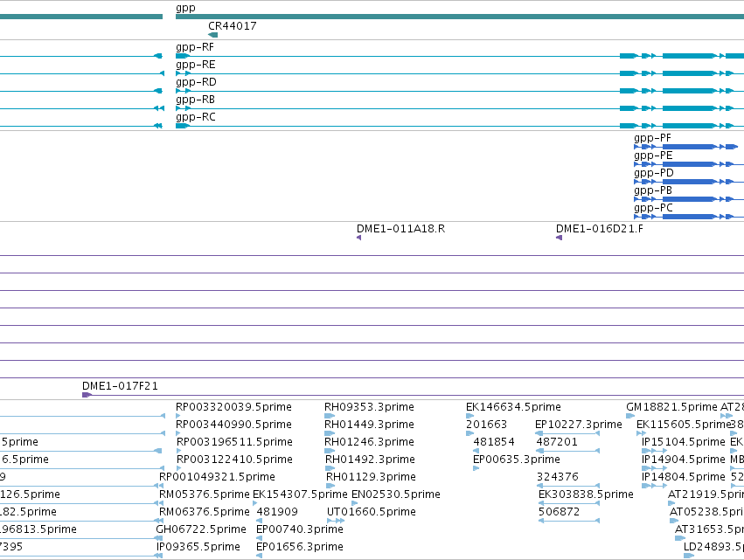Viewport: 744px width, 560px height.
Task: Select RH01129.3prime EST label
Action: click(x=371, y=477)
